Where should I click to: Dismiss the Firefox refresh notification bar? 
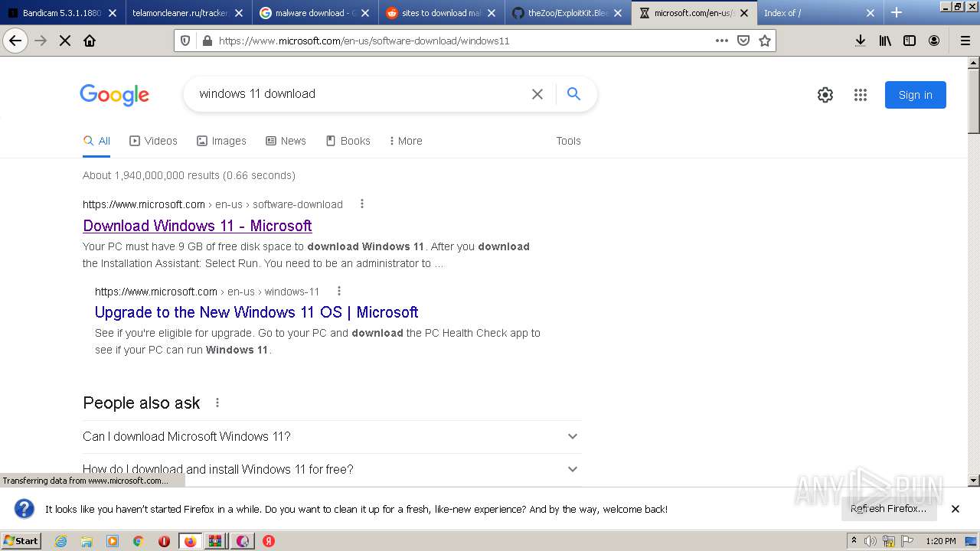point(955,509)
